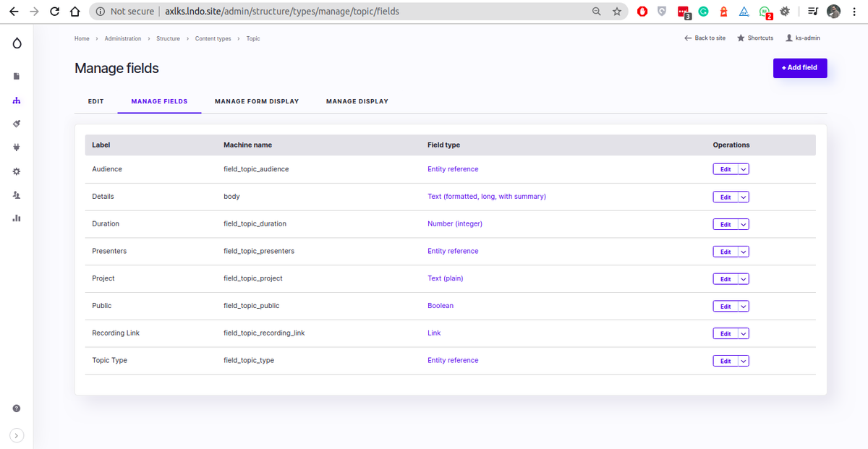
Task: Click the Drupal drop logo icon
Action: pos(17,43)
